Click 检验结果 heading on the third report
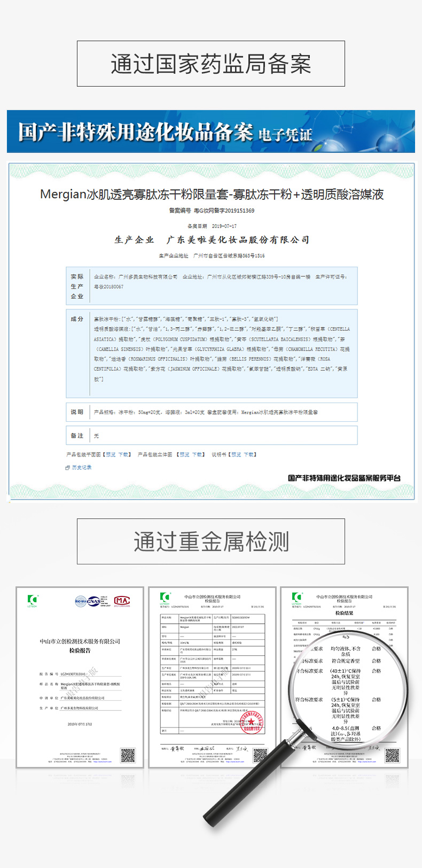This screenshot has height=868, width=422. (x=345, y=613)
